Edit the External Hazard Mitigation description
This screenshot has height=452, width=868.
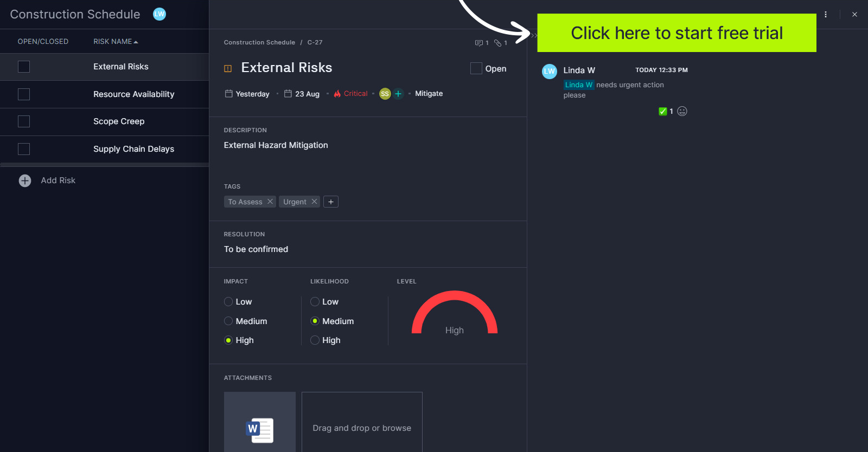pos(276,145)
